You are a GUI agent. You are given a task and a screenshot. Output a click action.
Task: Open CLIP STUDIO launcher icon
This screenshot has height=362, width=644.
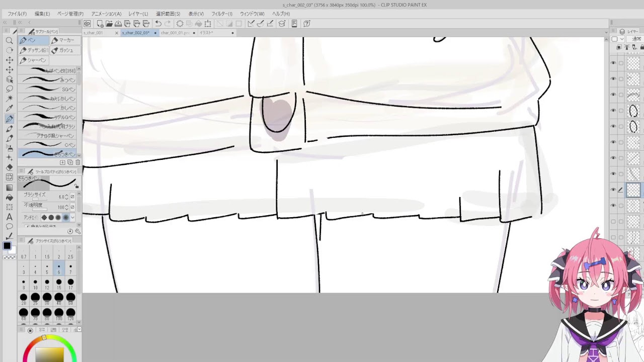[87, 24]
